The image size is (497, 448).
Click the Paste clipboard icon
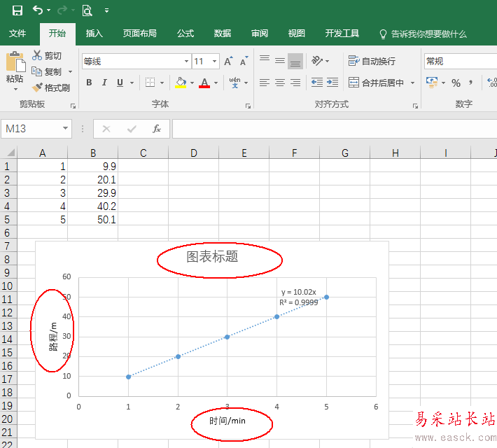15,62
